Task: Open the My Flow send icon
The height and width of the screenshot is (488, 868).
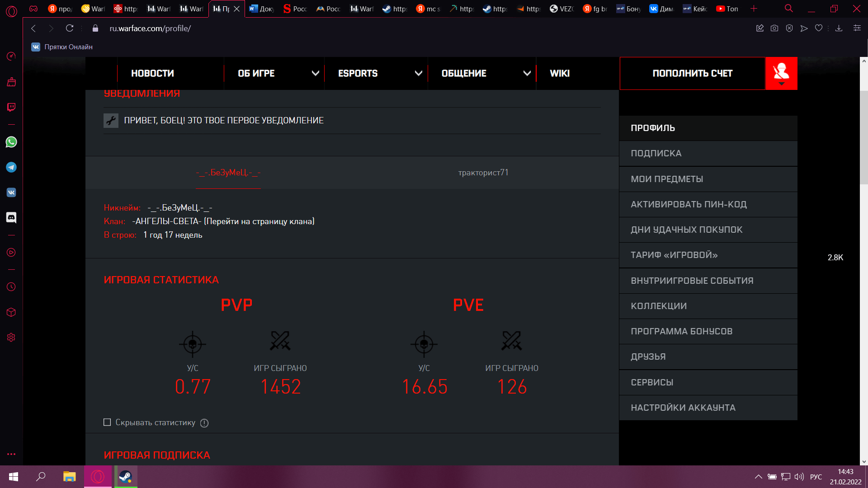Action: click(804, 28)
